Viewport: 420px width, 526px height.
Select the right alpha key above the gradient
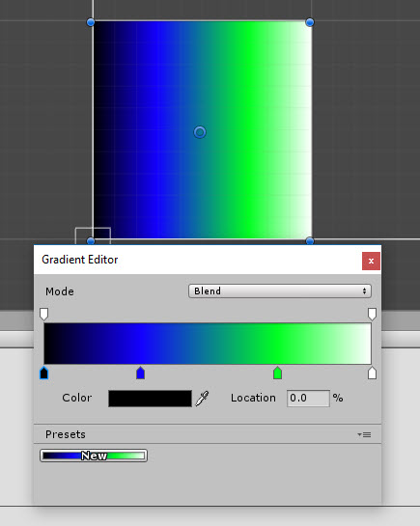[x=372, y=315]
